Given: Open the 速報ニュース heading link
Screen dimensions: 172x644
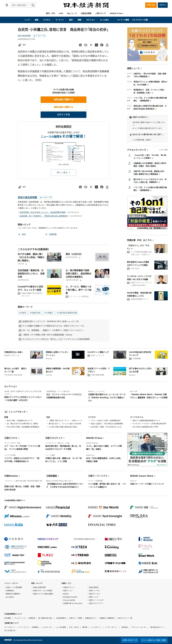Looking at the screenshot, I should [134, 68].
